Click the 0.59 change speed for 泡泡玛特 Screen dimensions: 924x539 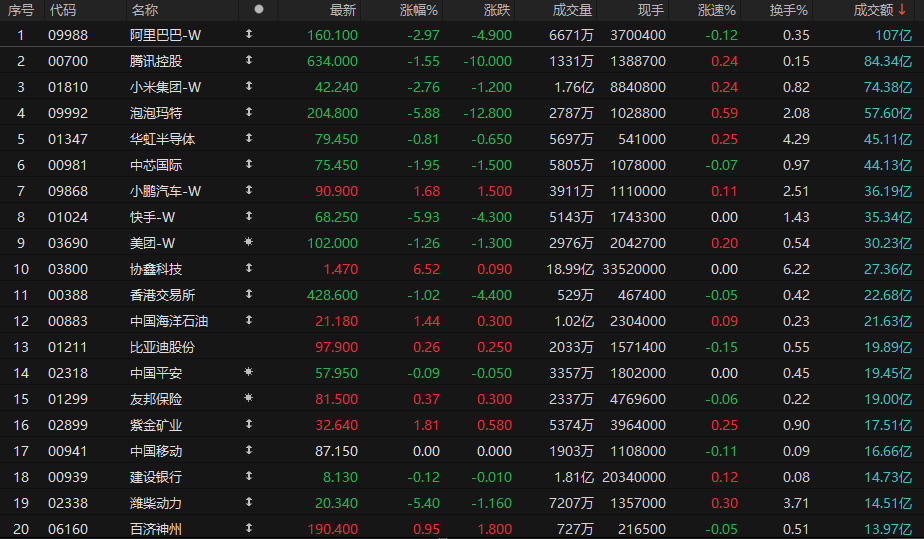[x=724, y=113]
